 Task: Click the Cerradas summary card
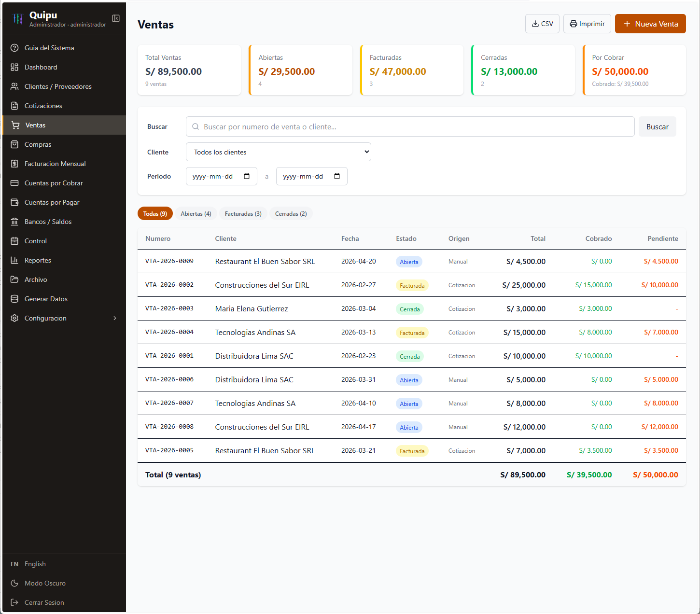(523, 70)
